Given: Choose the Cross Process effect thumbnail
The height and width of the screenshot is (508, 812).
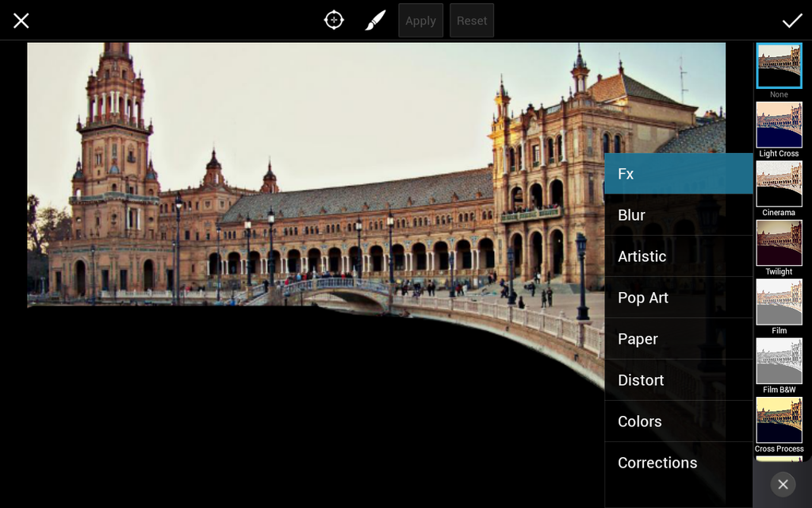Looking at the screenshot, I should 779,421.
